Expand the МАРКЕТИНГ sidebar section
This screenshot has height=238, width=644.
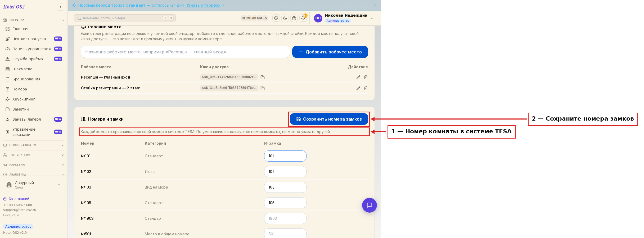click(x=34, y=165)
